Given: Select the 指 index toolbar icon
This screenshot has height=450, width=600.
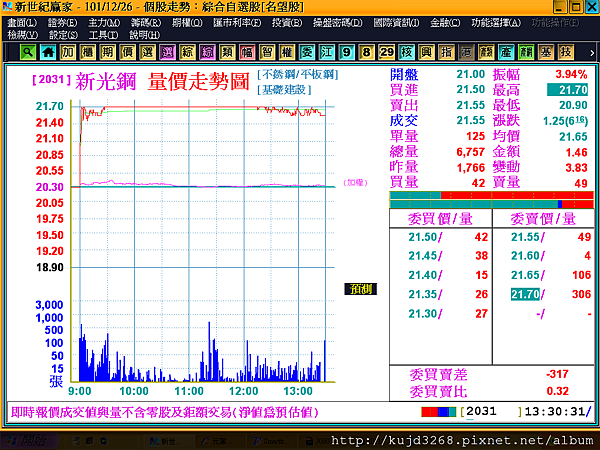Looking at the screenshot, I should (446, 52).
